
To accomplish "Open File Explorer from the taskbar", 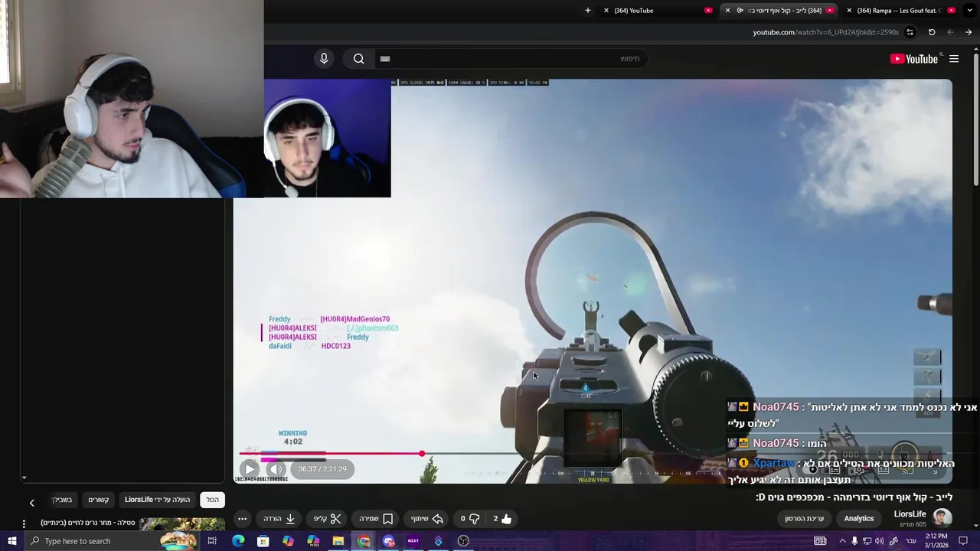I will pyautogui.click(x=338, y=541).
